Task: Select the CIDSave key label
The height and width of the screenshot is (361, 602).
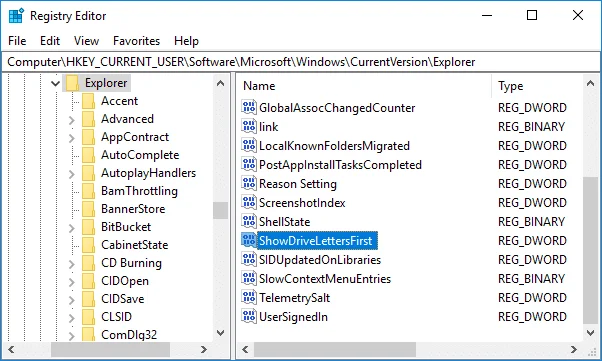Action: click(122, 299)
